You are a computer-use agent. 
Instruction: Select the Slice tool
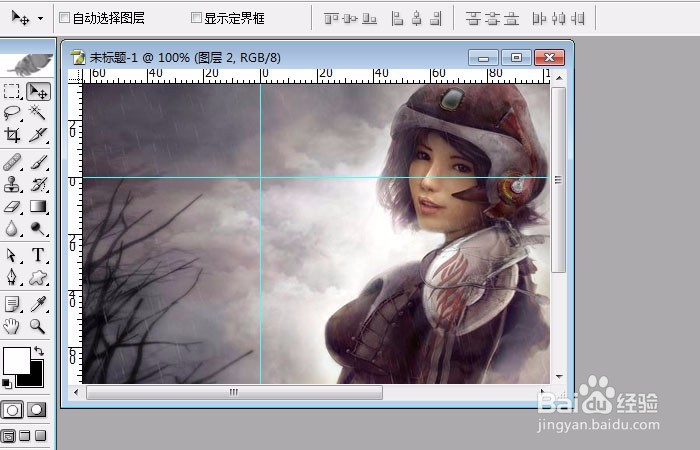(x=38, y=134)
